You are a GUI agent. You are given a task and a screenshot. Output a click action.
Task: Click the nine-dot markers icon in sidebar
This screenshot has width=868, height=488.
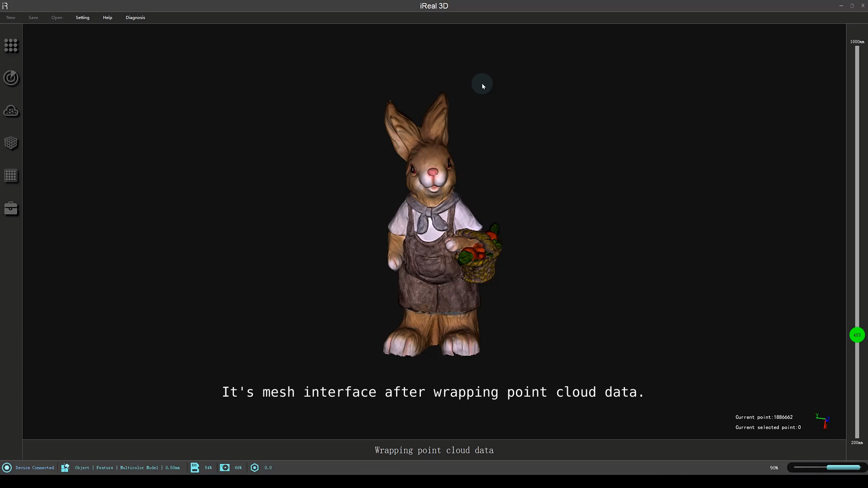[x=11, y=46]
